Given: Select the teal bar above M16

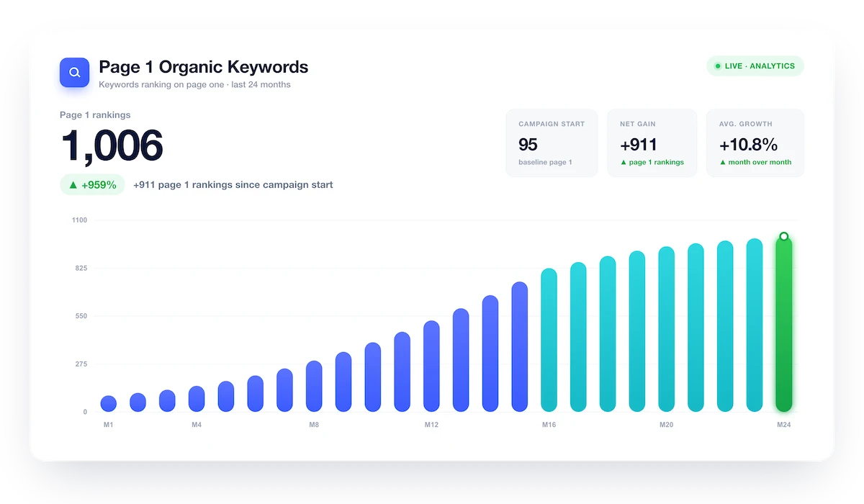Looking at the screenshot, I should pyautogui.click(x=549, y=340).
